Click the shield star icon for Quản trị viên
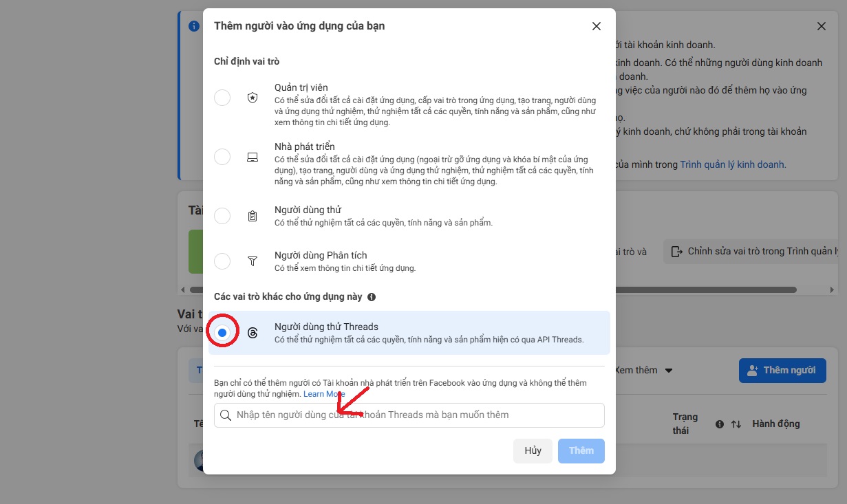The width and height of the screenshot is (847, 504). 253,98
